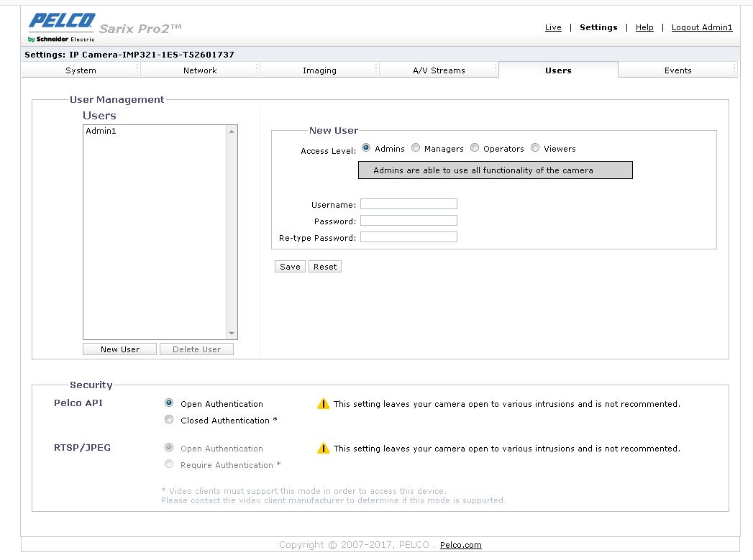The height and width of the screenshot is (560, 753).
Task: Select Open Authentication for Pelco API
Action: tap(169, 403)
